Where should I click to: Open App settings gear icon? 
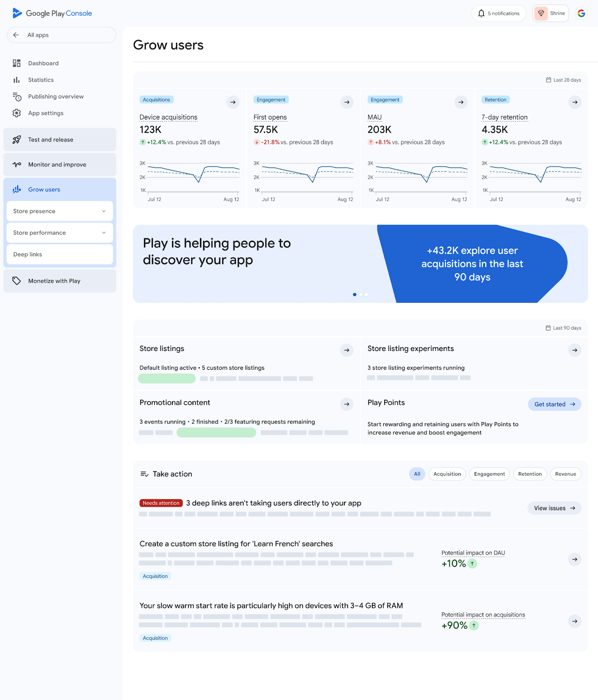coord(17,113)
